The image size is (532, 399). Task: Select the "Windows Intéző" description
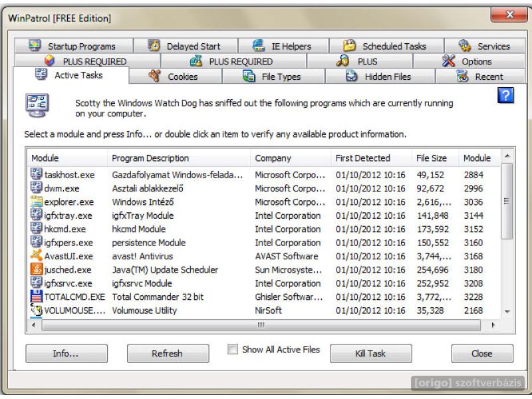click(143, 202)
